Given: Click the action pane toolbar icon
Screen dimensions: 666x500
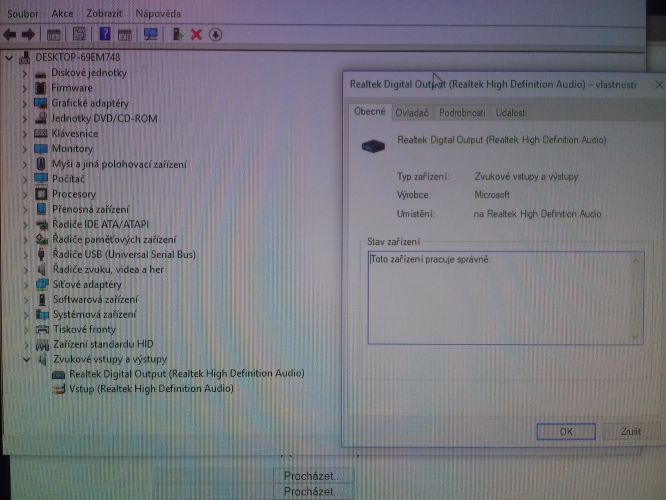Looking at the screenshot, I should [x=124, y=35].
